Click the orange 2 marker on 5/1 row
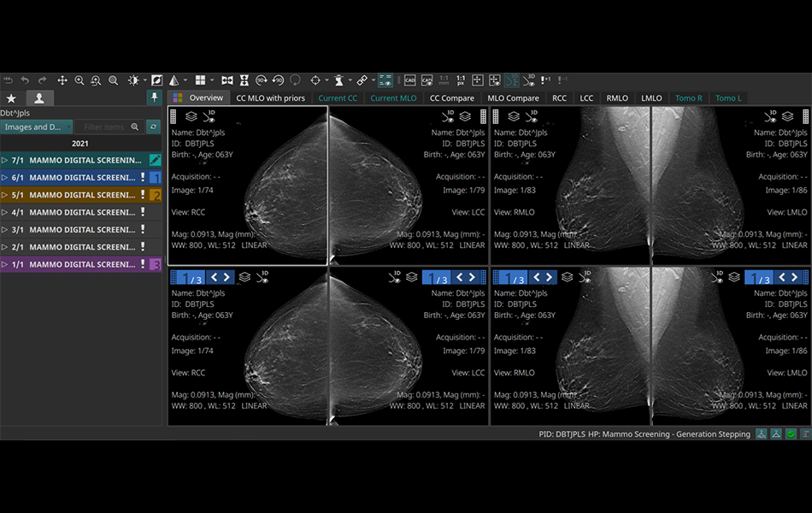The height and width of the screenshot is (513, 812). pyautogui.click(x=156, y=195)
